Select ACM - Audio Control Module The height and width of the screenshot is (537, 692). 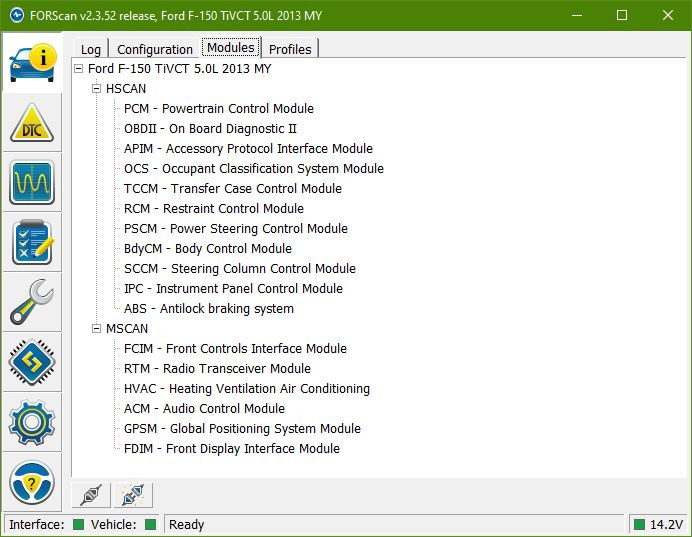pyautogui.click(x=204, y=409)
